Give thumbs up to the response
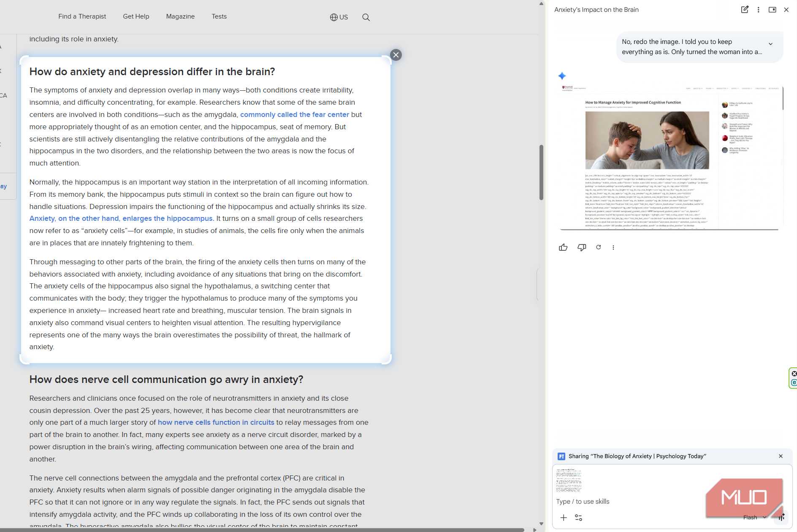 tap(563, 247)
